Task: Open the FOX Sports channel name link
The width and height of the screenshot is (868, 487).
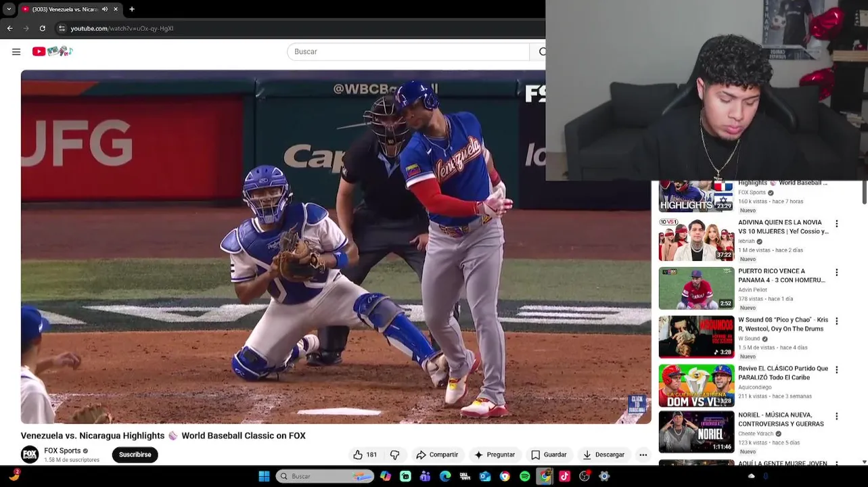Action: pos(62,450)
